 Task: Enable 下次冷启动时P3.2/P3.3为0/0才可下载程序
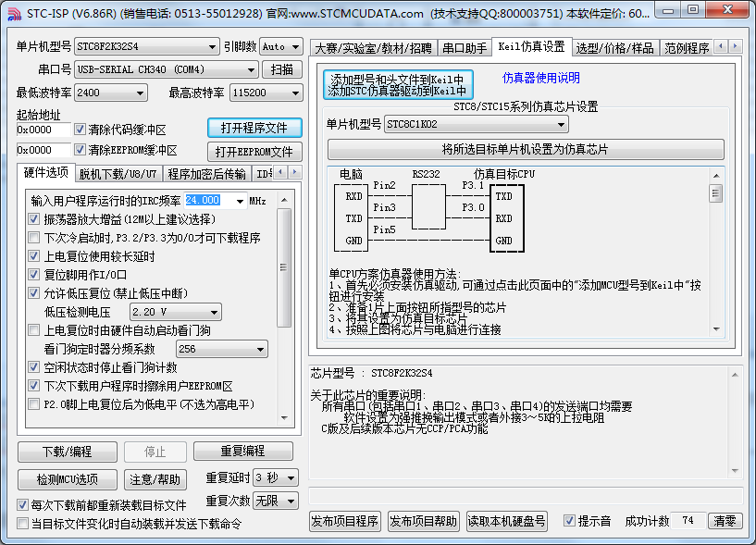(33, 237)
